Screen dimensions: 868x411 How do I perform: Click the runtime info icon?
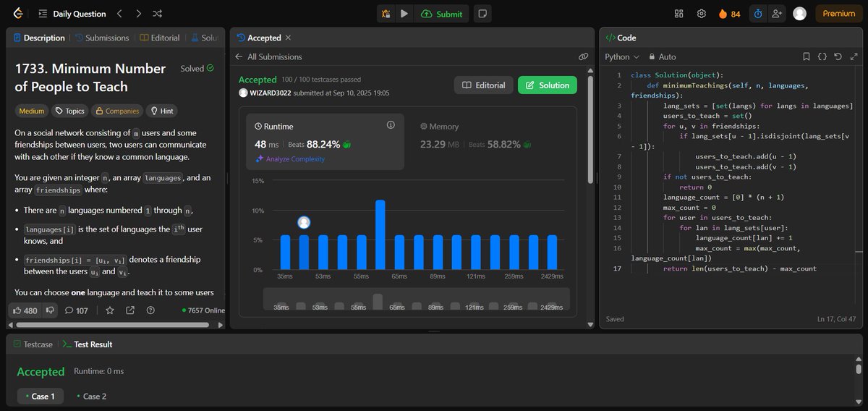[x=391, y=125]
